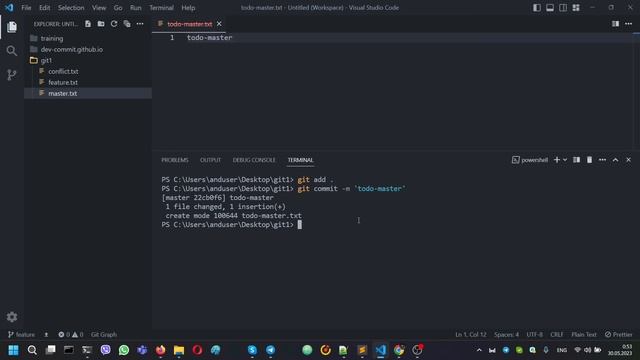Image resolution: width=640 pixels, height=360 pixels.
Task: Click line 1 text in the editor
Action: pos(209,38)
